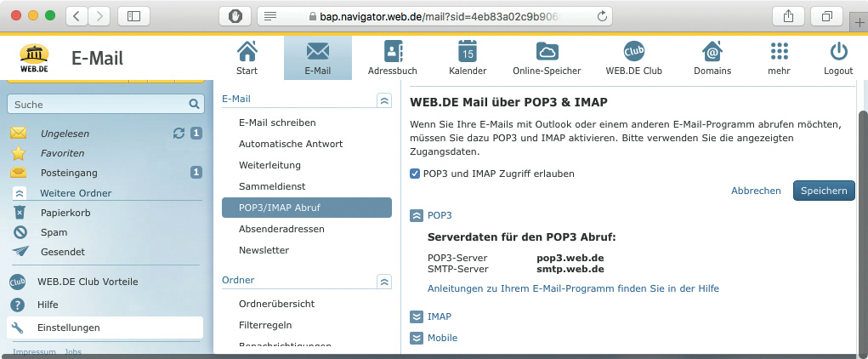
Task: Click the Posteingang unread count badge
Action: pos(196,173)
